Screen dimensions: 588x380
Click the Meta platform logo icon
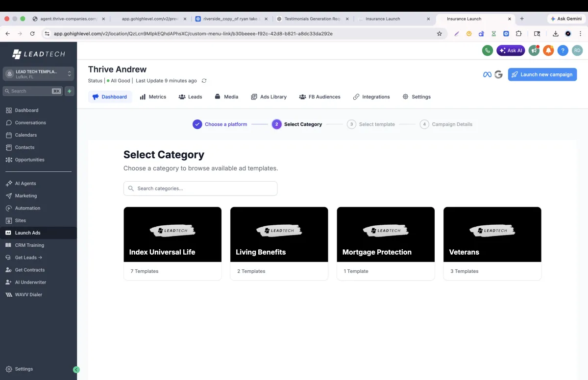click(x=487, y=74)
